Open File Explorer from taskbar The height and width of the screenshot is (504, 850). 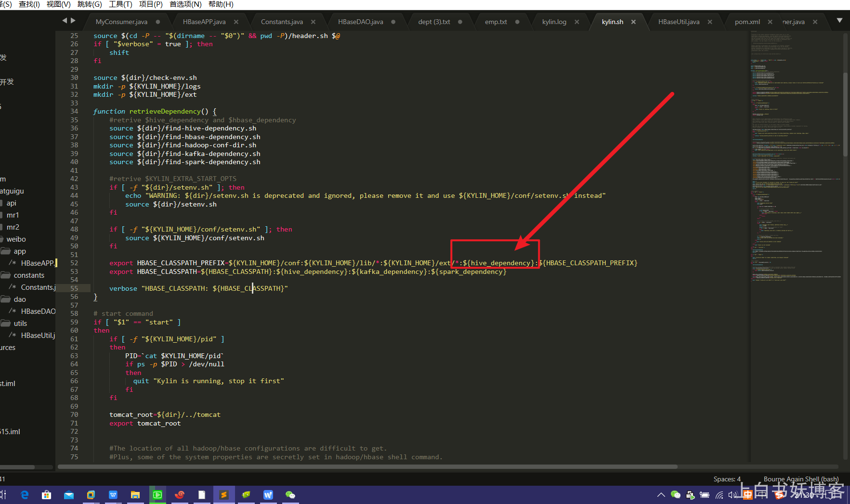pyautogui.click(x=135, y=495)
